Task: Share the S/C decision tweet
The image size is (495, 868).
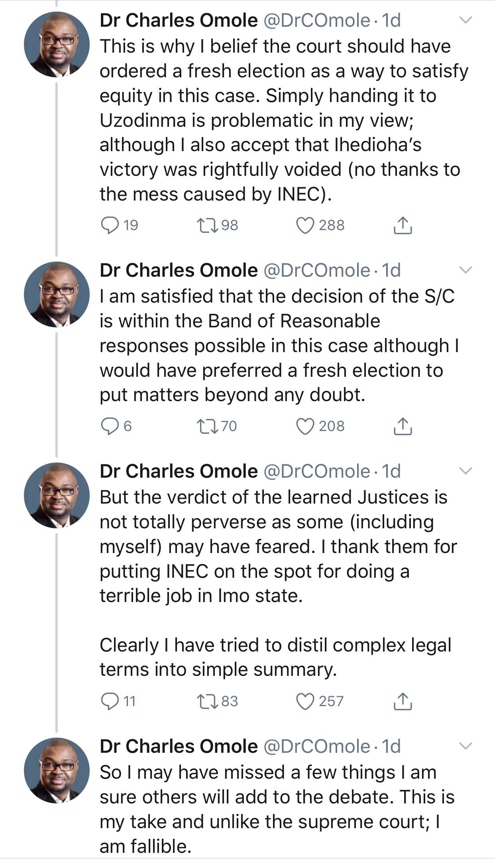Action: 403,426
